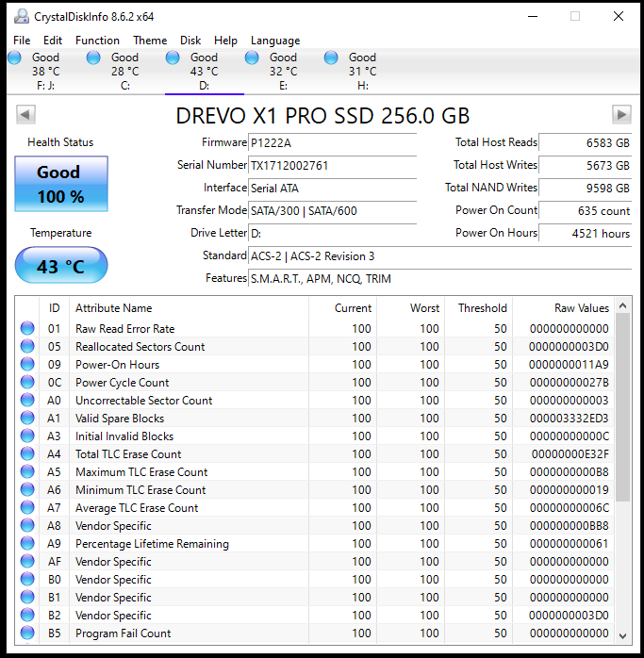Open the Help menu

[x=225, y=41]
